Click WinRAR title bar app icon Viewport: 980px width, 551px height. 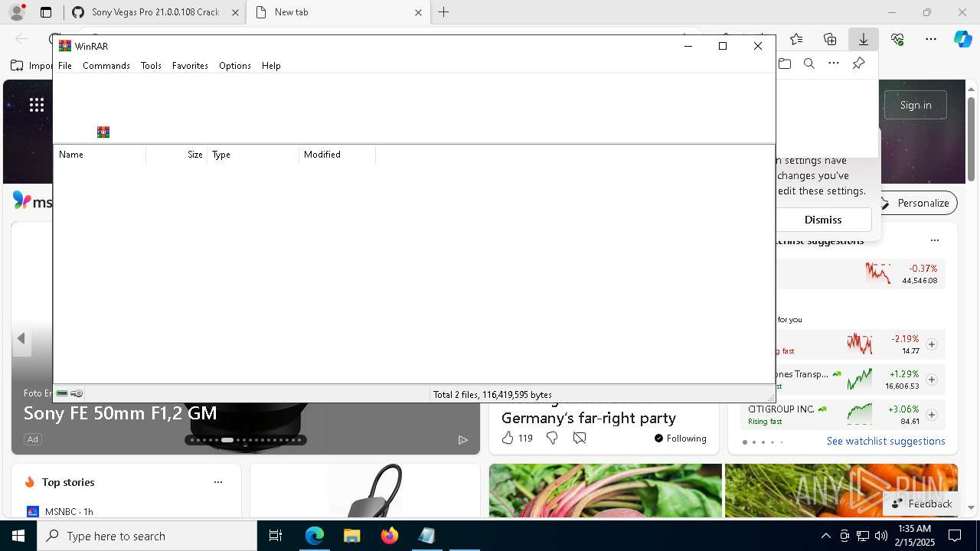coord(65,46)
